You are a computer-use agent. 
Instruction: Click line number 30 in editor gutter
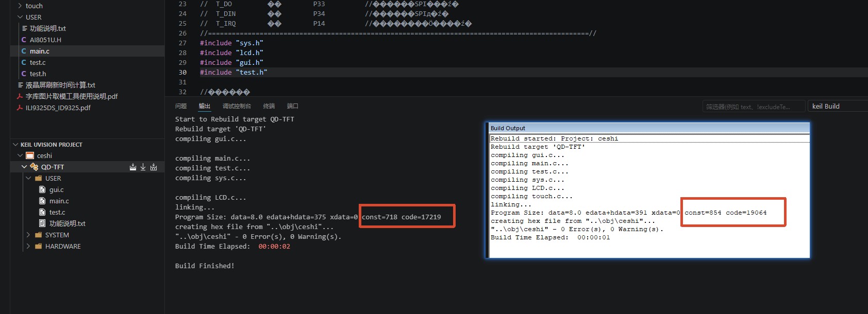click(x=182, y=72)
